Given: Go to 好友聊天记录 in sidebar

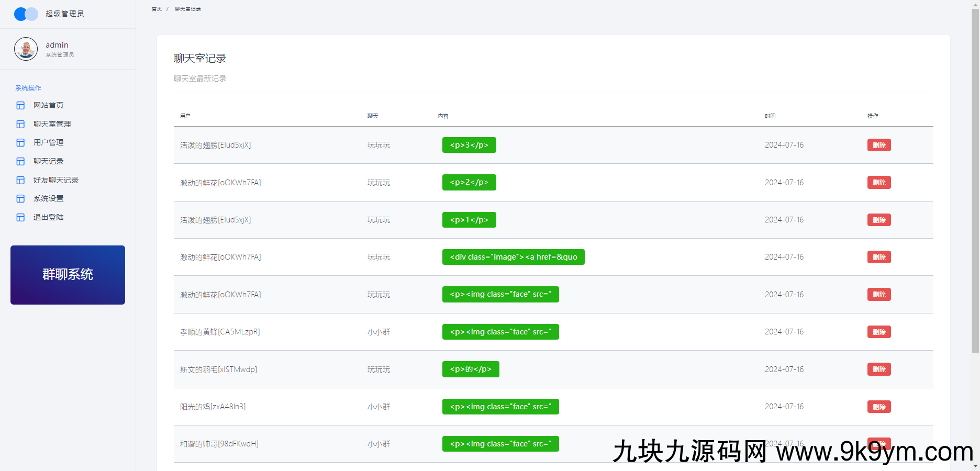Looking at the screenshot, I should [55, 180].
